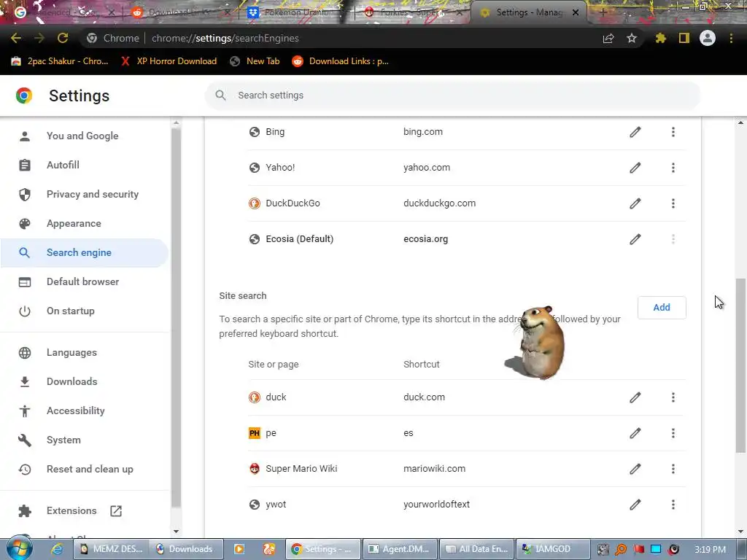The height and width of the screenshot is (560, 747).
Task: Switch to IAMGOD taskbar window
Action: pos(553,549)
